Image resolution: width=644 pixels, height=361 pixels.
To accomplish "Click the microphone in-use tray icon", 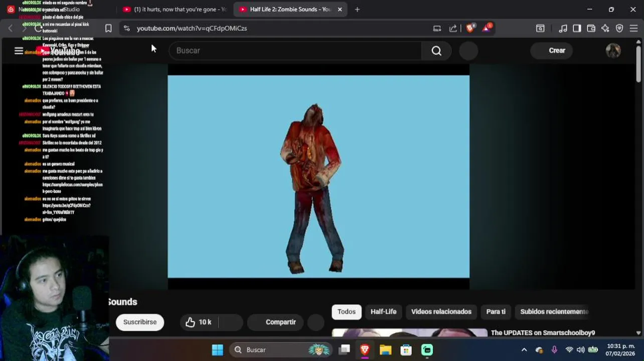I will point(554,350).
